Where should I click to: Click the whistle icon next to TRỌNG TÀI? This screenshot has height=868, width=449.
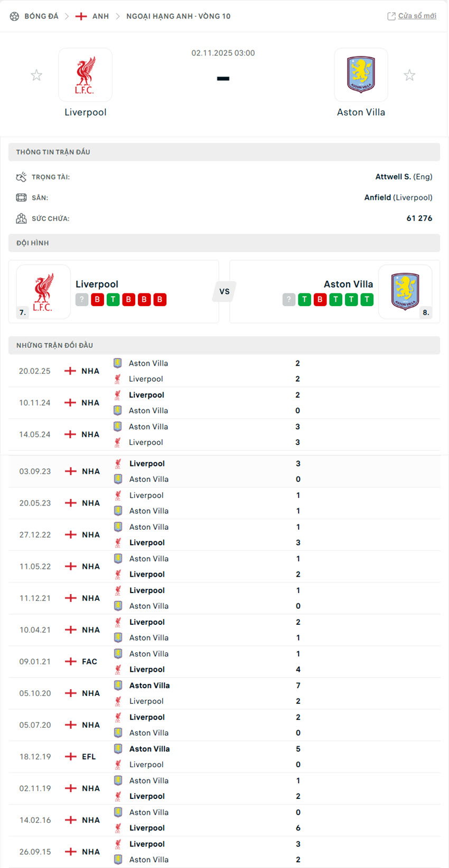(x=21, y=177)
